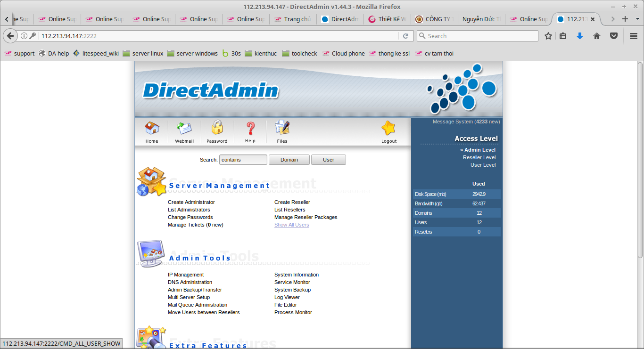The image size is (644, 349).
Task: Open Create Administrator link
Action: tap(191, 202)
